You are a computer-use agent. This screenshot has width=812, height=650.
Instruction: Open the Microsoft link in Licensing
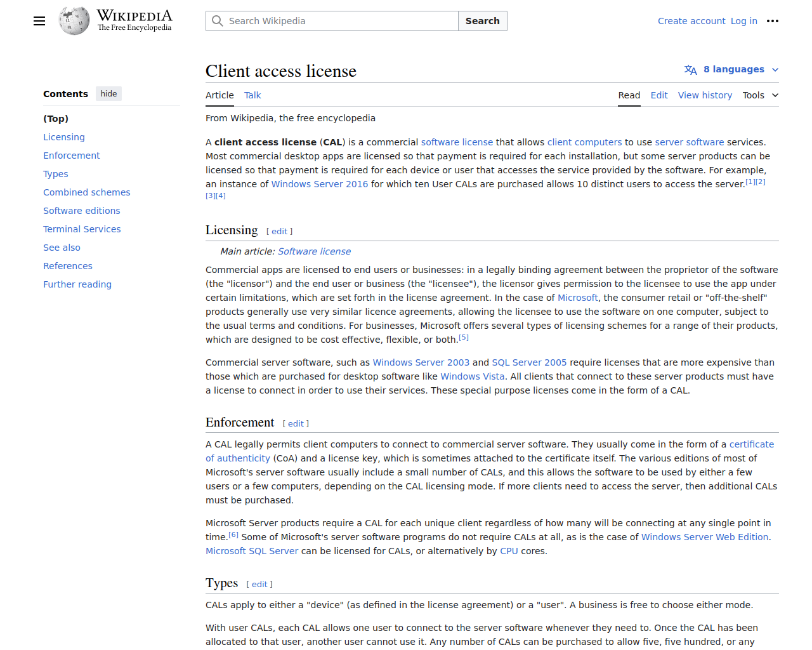[x=578, y=298]
